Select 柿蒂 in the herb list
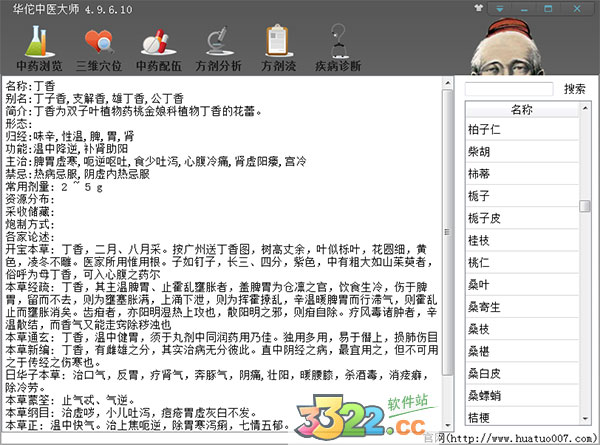Viewport: 600px width, 445px height. 522,174
